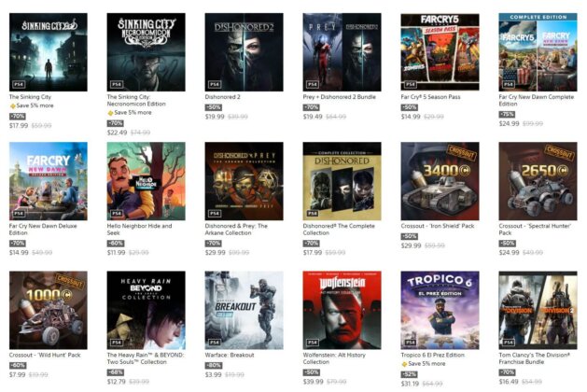Click the Tropico 6 El Prez Edition cover

pos(440,310)
